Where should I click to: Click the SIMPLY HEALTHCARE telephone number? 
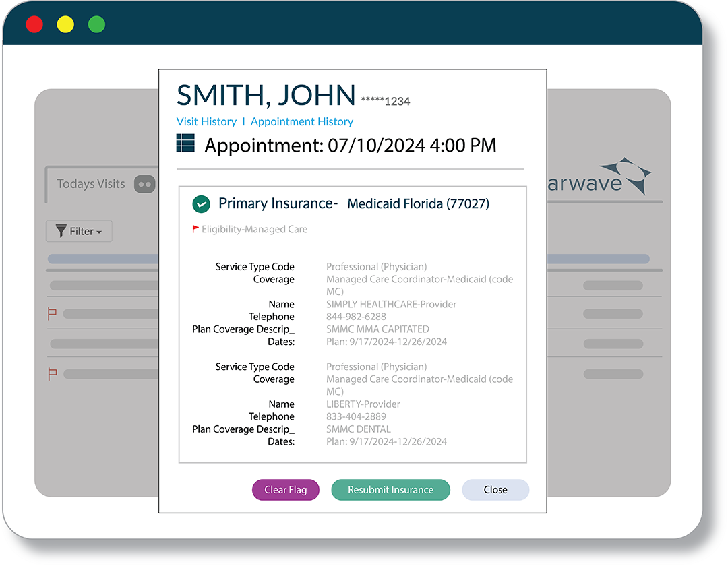point(356,317)
